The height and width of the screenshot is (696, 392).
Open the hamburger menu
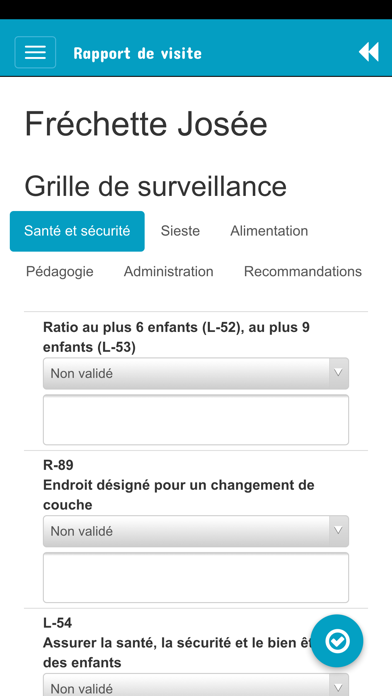click(x=35, y=52)
